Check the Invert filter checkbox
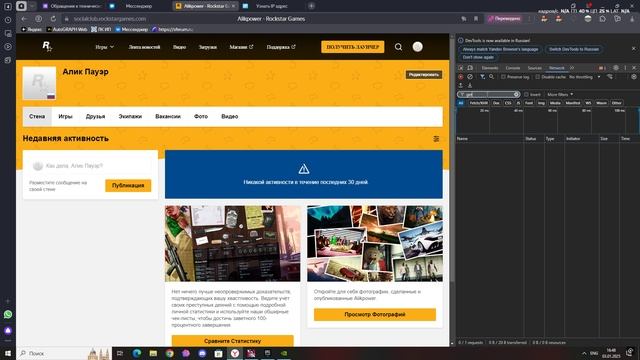640x360 pixels. tap(526, 94)
